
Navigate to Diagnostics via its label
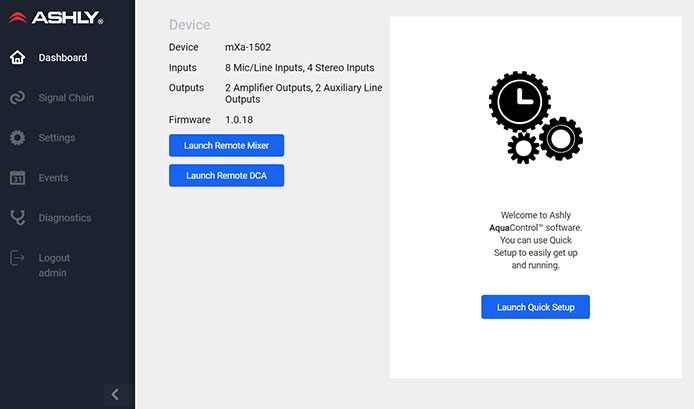pos(65,218)
